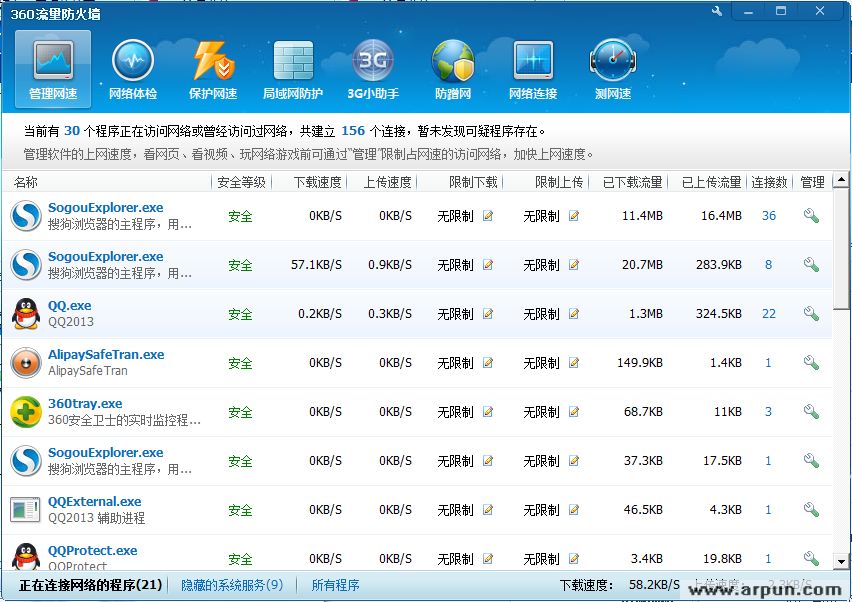Click the 360tray.exe process name link
852x602 pixels.
click(85, 404)
